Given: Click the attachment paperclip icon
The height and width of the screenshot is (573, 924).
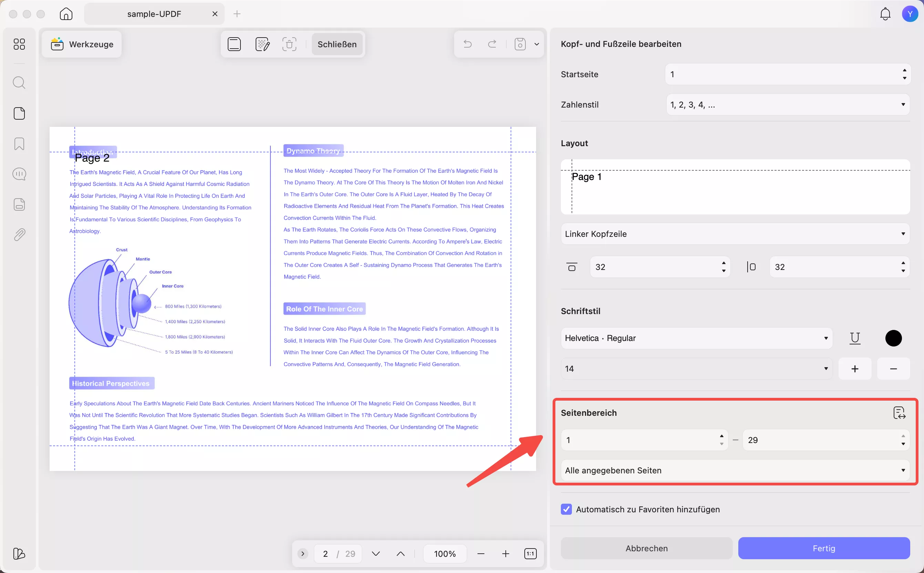Looking at the screenshot, I should [19, 234].
